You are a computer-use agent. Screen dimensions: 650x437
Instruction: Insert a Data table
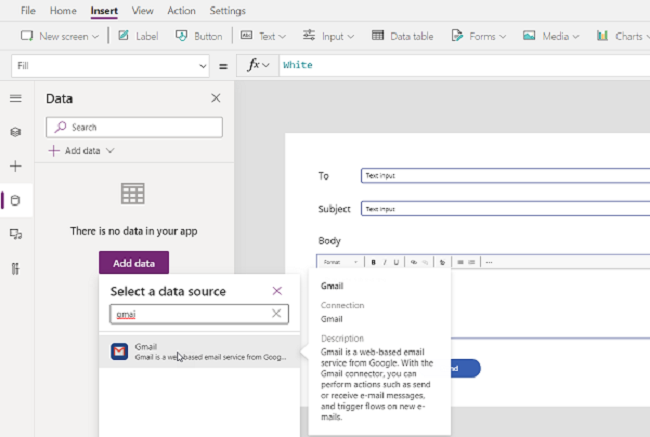(x=403, y=36)
